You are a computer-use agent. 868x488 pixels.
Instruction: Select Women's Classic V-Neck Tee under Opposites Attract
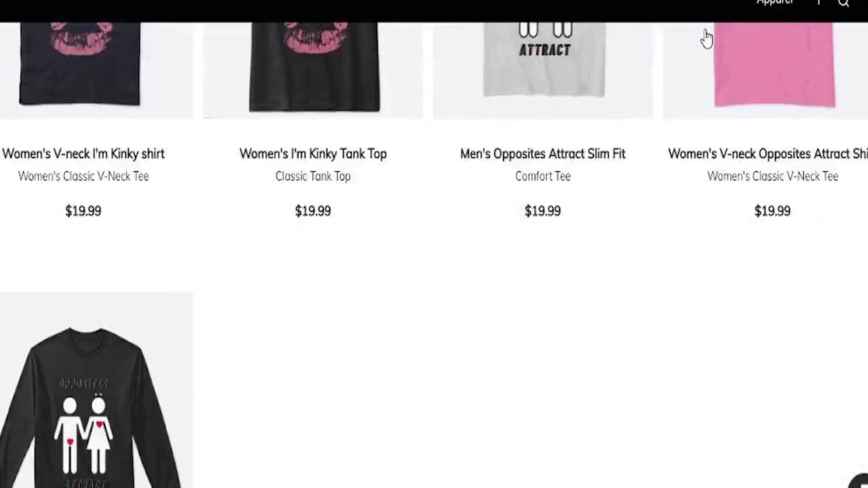point(772,176)
